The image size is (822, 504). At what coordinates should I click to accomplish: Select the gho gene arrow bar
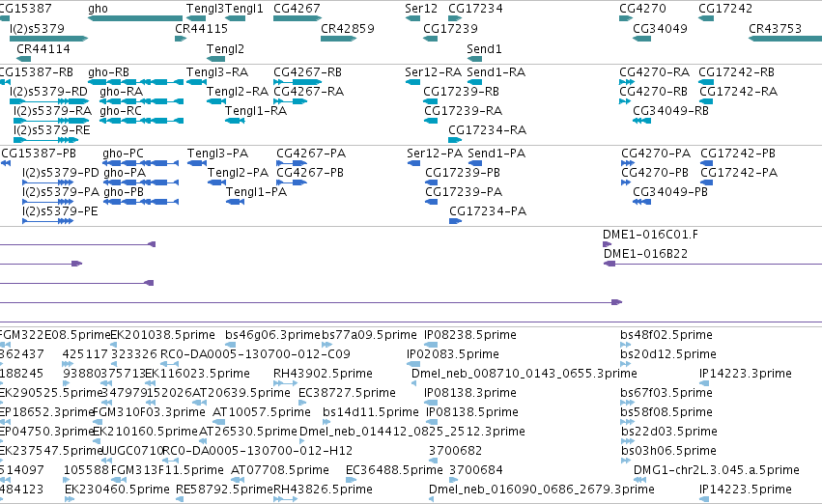(135, 18)
